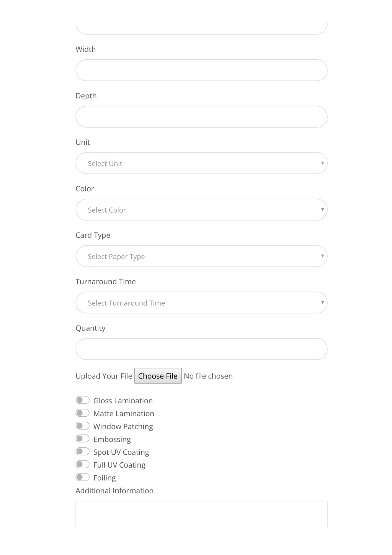
Task: Toggle the Gloss Lamination switch
Action: coord(82,400)
